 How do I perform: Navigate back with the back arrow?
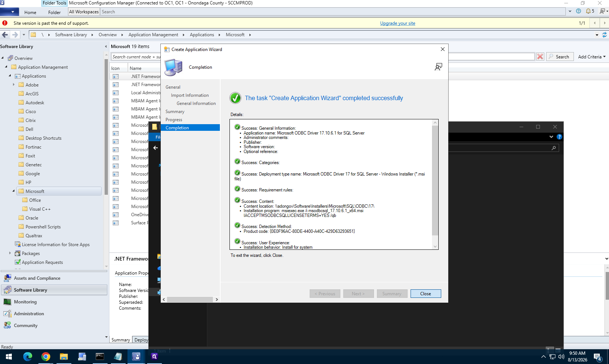[5, 35]
